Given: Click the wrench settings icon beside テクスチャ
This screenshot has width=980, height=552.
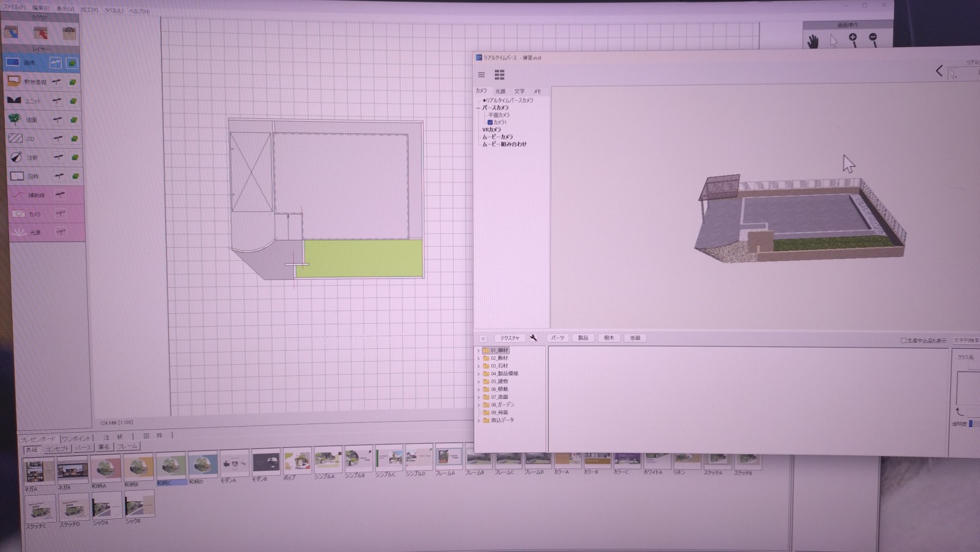Looking at the screenshot, I should point(533,338).
